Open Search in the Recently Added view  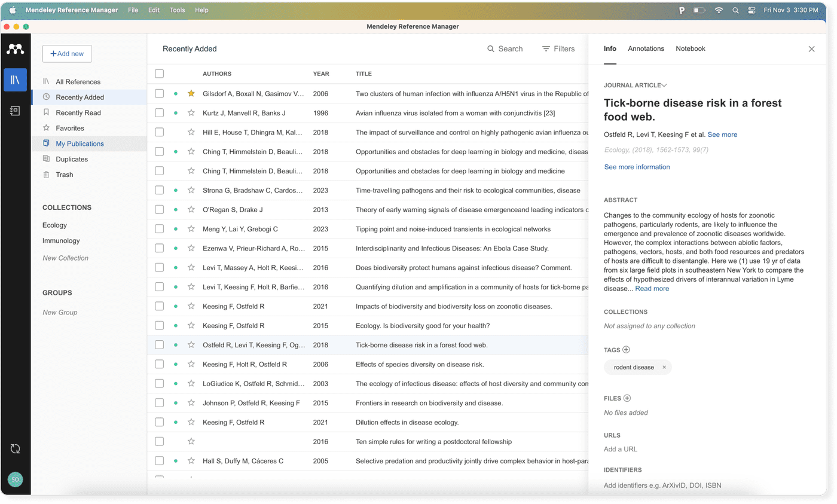coord(505,48)
